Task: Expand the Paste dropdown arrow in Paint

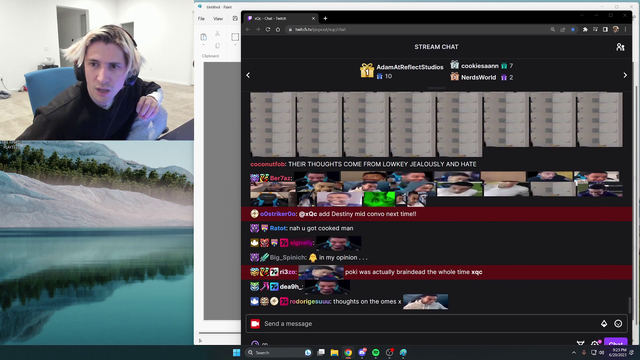Action: 203,44
